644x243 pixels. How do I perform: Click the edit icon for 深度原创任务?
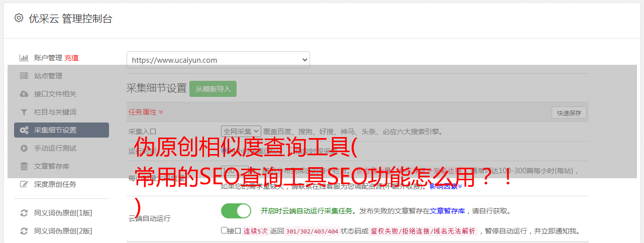click(24, 184)
